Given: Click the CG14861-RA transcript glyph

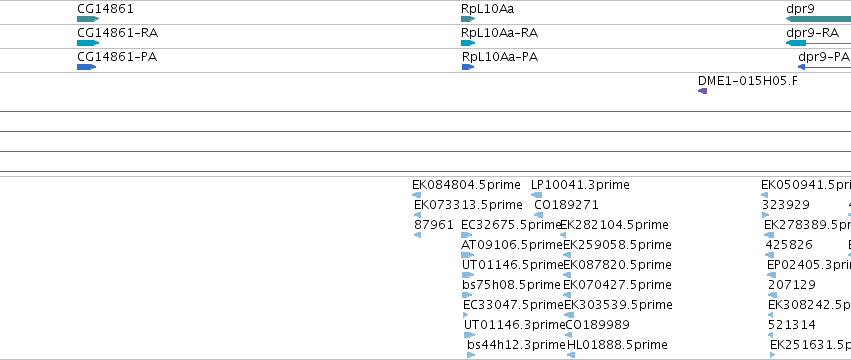Looking at the screenshot, I should tap(88, 43).
